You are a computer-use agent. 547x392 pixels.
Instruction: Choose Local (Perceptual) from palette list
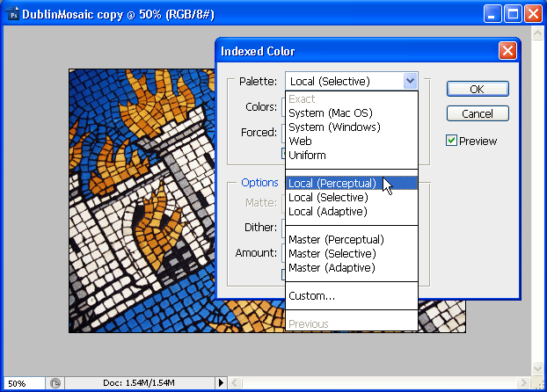point(332,184)
